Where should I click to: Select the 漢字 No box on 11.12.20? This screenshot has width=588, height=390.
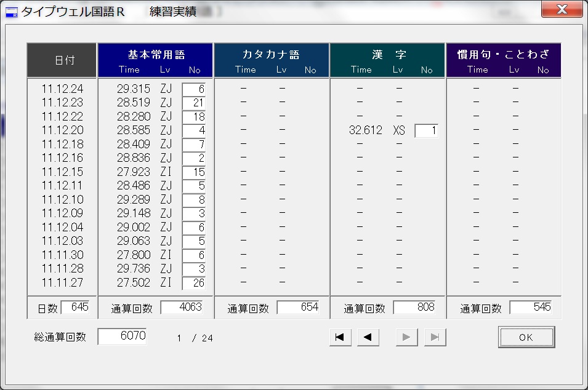point(427,130)
